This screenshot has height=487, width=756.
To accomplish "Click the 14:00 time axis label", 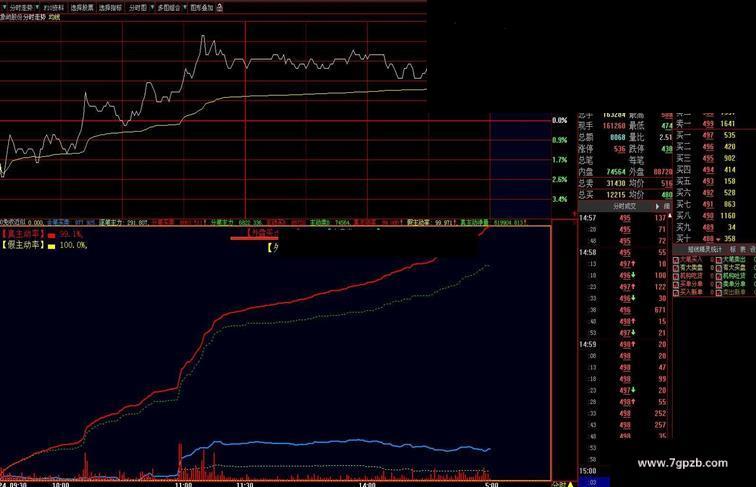I will click(x=367, y=484).
